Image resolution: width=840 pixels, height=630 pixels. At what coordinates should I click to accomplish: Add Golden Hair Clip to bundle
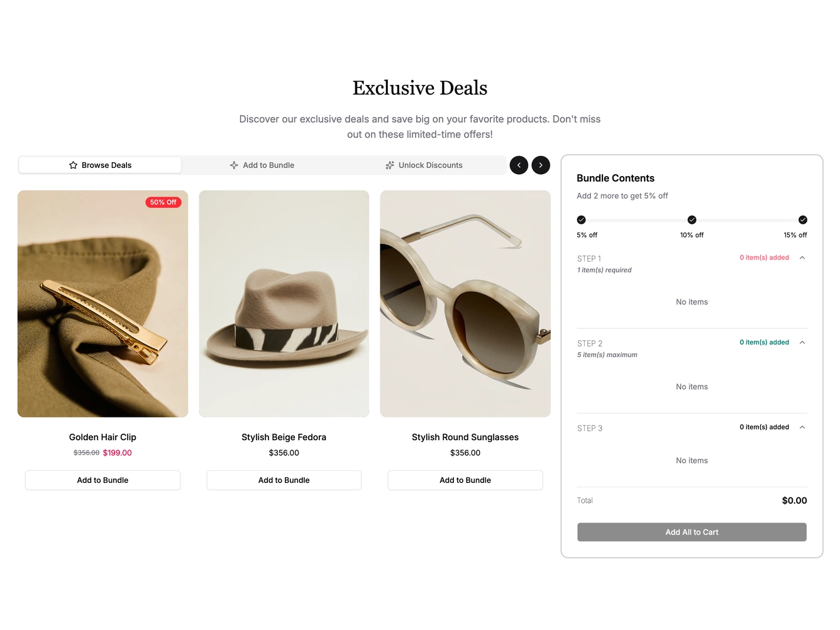point(102,480)
